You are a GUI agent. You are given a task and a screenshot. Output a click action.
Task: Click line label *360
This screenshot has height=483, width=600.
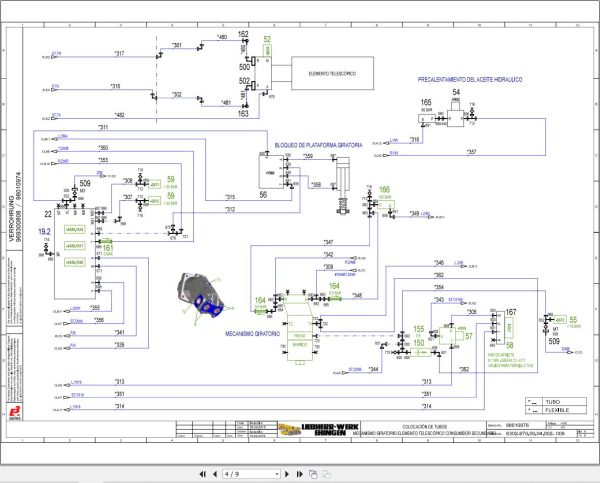(103, 148)
